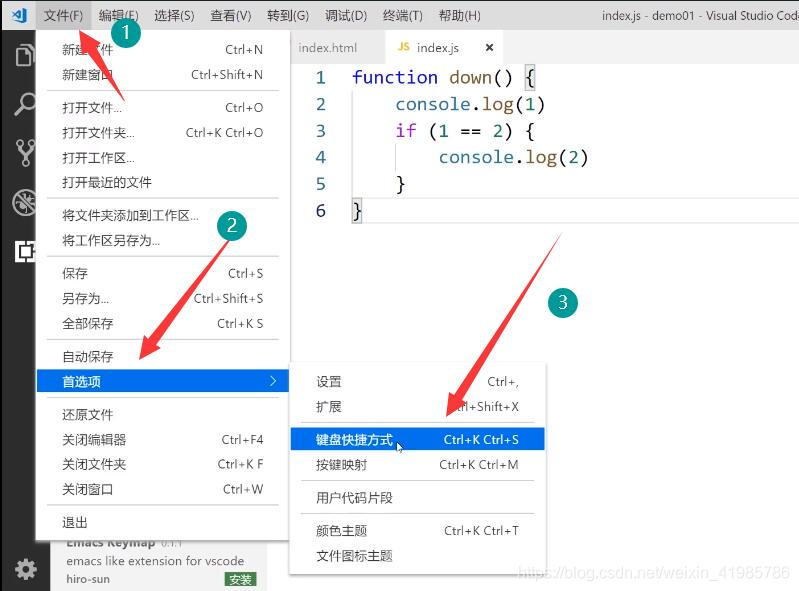This screenshot has height=591, width=799.
Task: Open the Explorer view in activity bar
Action: (24, 55)
